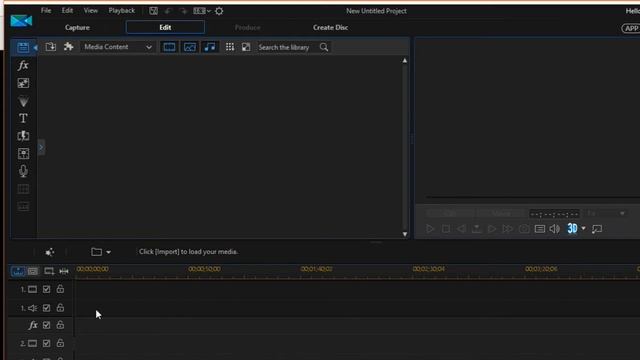The image size is (640, 360).
Task: Open the preview Fit zoom dropdown
Action: (606, 213)
